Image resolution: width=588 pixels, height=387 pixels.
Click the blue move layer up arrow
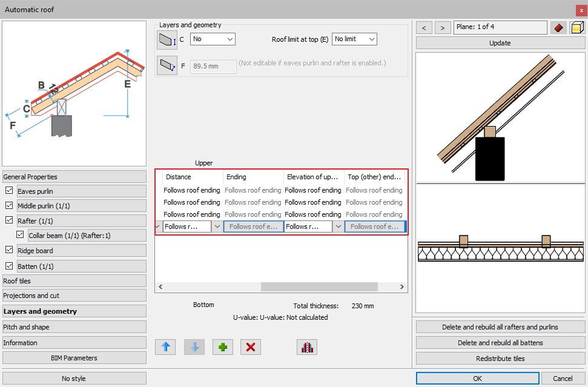165,347
